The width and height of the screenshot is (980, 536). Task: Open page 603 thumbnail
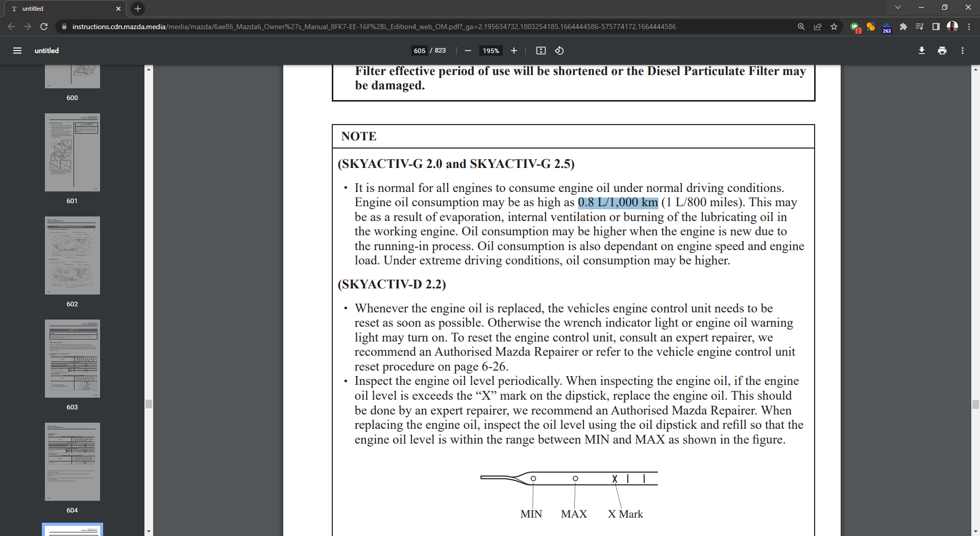(72, 359)
